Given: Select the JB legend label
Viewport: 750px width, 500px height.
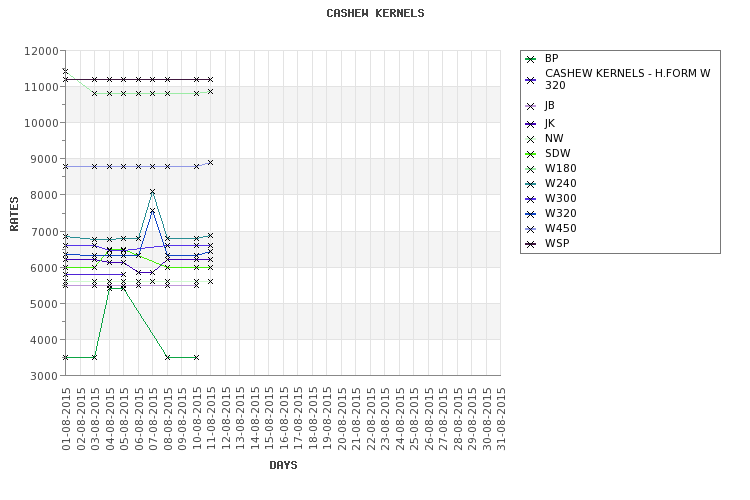Looking at the screenshot, I should 550,106.
